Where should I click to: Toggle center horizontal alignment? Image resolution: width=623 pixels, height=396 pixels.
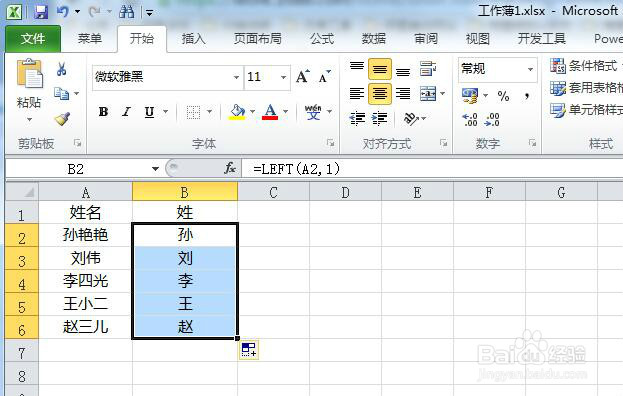[379, 94]
